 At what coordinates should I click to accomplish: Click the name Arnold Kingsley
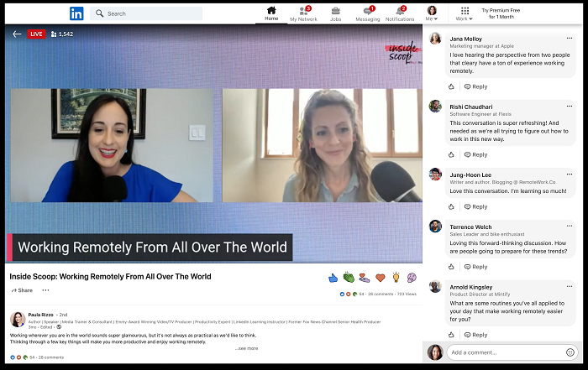click(471, 287)
